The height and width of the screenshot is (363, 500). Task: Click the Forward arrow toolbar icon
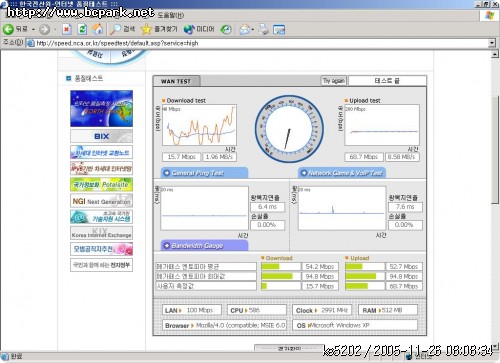[x=44, y=29]
